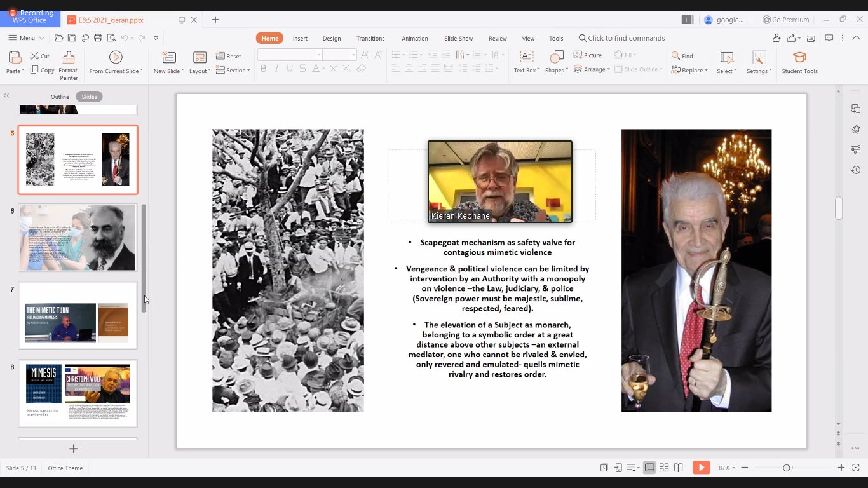868x488 pixels.
Task: Click the Print icon in quick access
Action: (98, 38)
